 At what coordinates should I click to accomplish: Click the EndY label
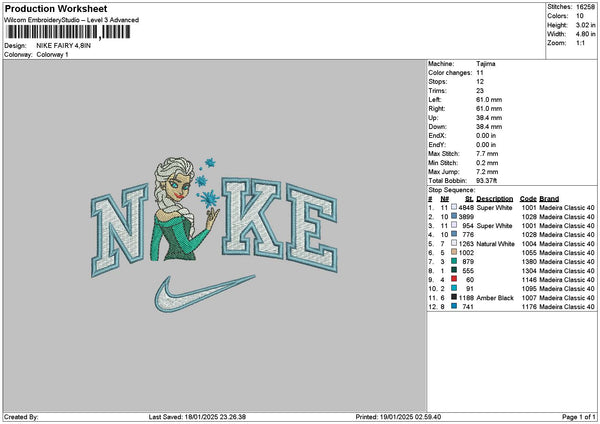coord(437,145)
